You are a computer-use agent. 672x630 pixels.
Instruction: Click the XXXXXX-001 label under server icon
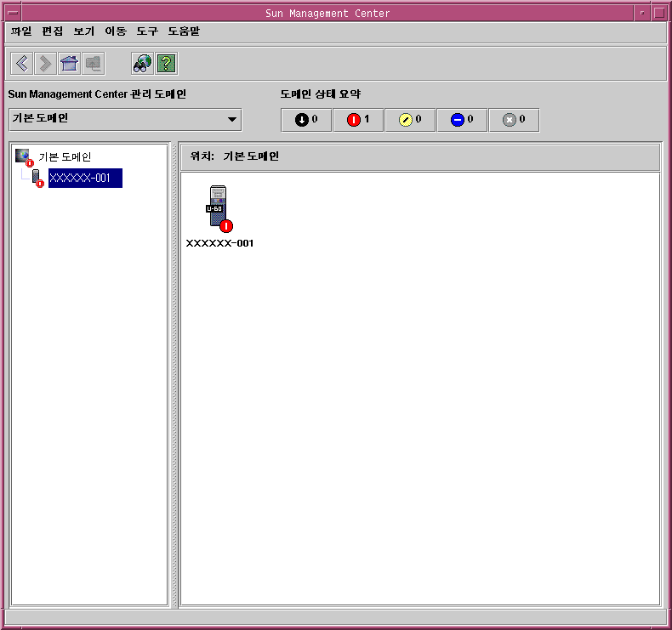[x=219, y=243]
